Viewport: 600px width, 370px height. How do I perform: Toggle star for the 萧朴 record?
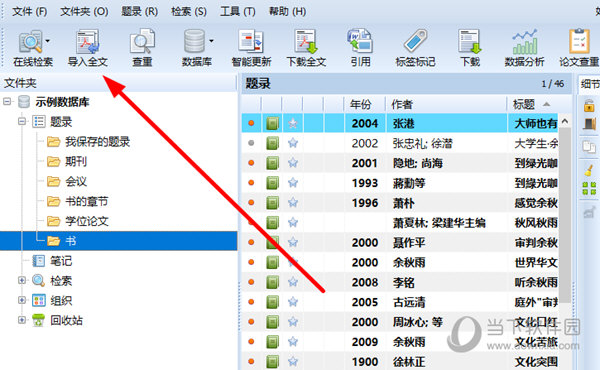293,203
